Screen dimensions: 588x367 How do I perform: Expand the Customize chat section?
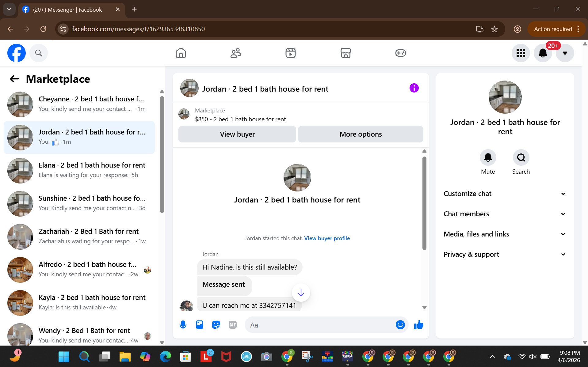coord(505,194)
